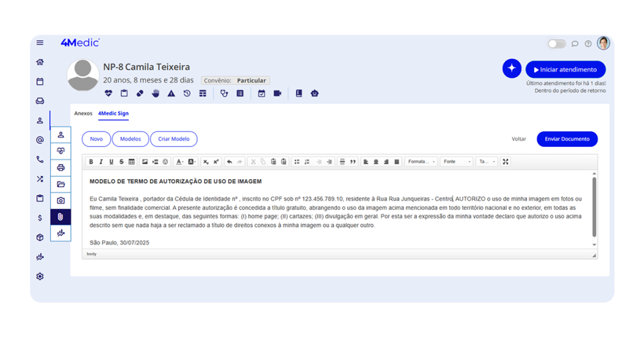Toggle block quote in editor
The height and width of the screenshot is (338, 644).
[353, 161]
